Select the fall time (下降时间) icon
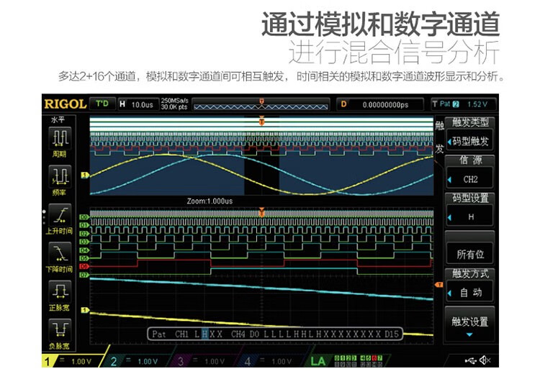 [x=60, y=253]
